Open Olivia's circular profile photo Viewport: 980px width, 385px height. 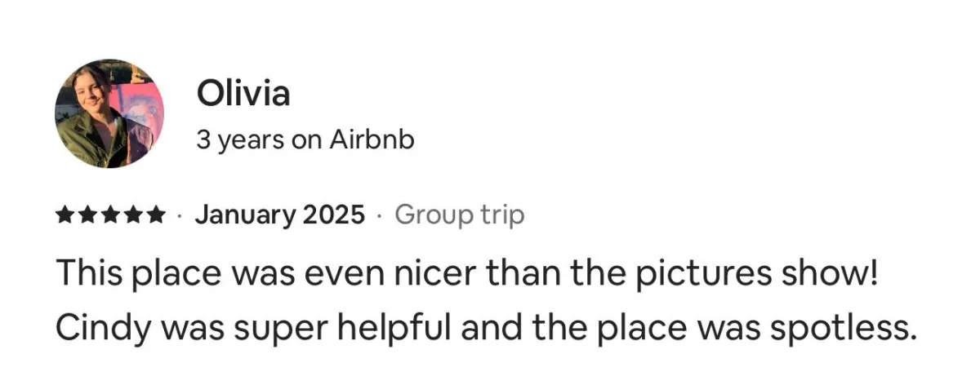[109, 113]
